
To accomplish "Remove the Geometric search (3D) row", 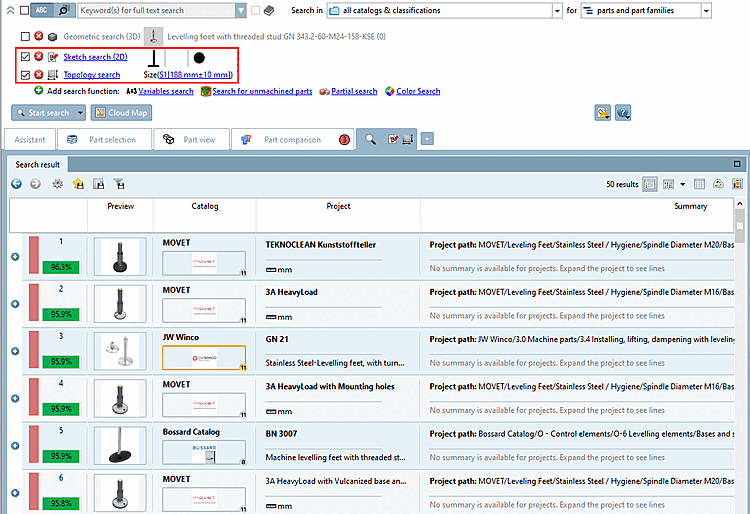I will pos(39,36).
